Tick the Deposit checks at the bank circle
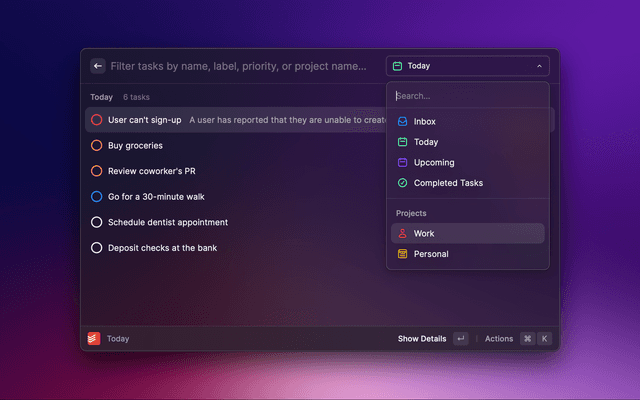The image size is (640, 400). (x=96, y=248)
